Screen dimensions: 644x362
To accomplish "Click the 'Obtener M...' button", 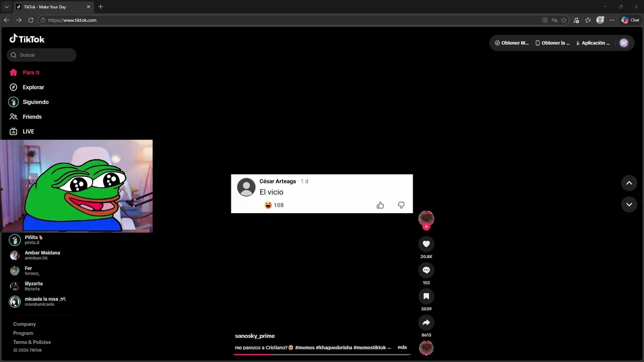I will [512, 43].
